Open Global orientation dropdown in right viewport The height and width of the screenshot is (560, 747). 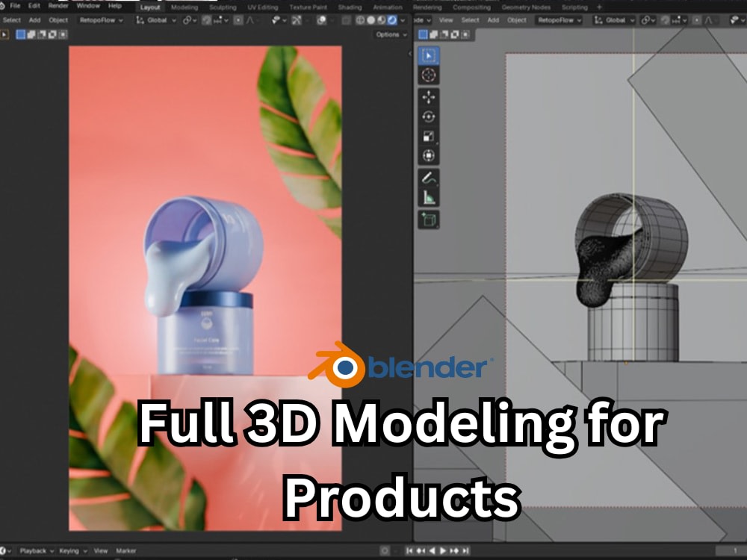click(x=615, y=20)
